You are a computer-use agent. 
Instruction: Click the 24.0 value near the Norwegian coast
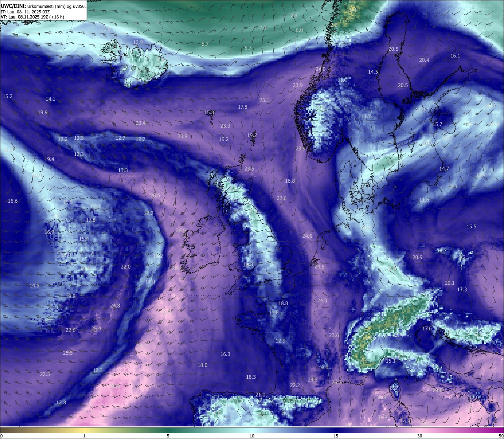[x=321, y=69]
